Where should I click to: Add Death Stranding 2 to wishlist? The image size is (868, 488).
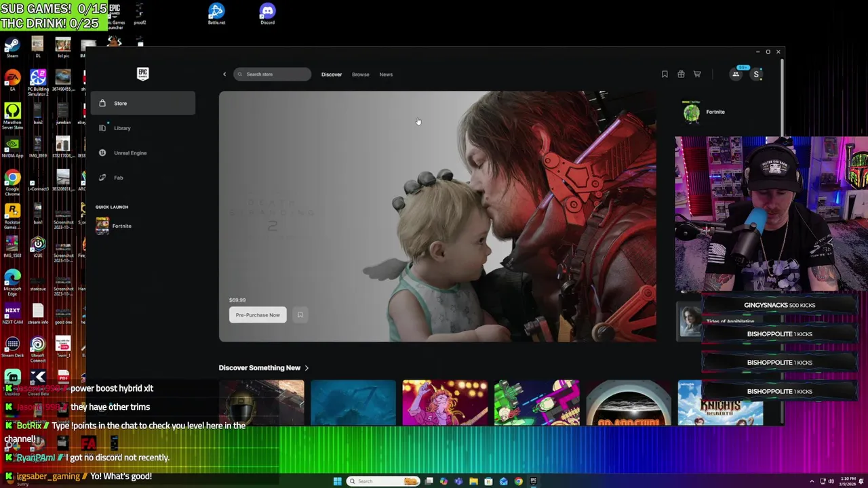tap(300, 314)
